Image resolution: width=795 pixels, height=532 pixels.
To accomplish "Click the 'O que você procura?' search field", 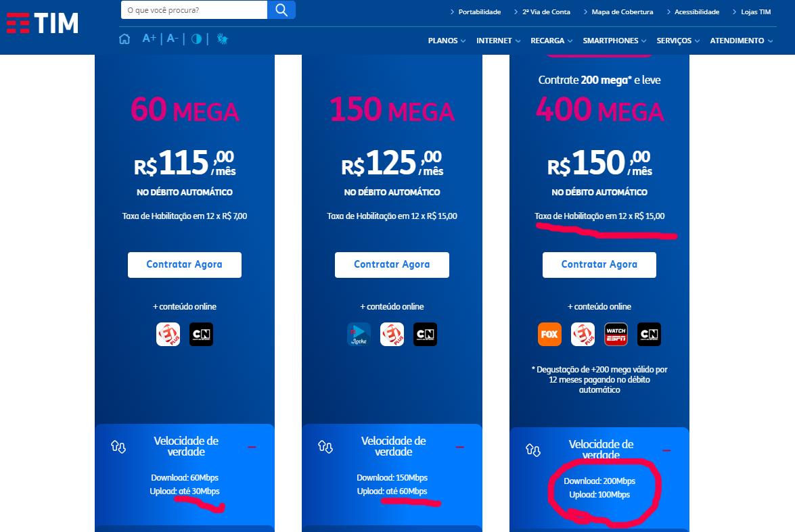I will click(x=194, y=10).
